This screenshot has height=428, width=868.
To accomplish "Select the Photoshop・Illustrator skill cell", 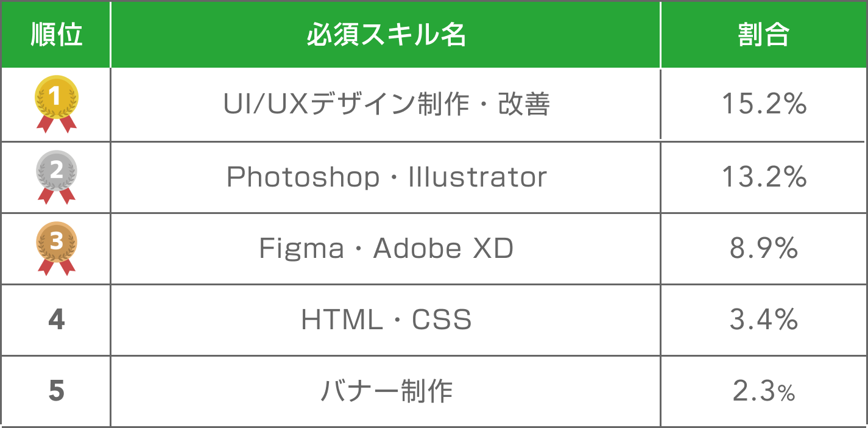I will coord(386,177).
